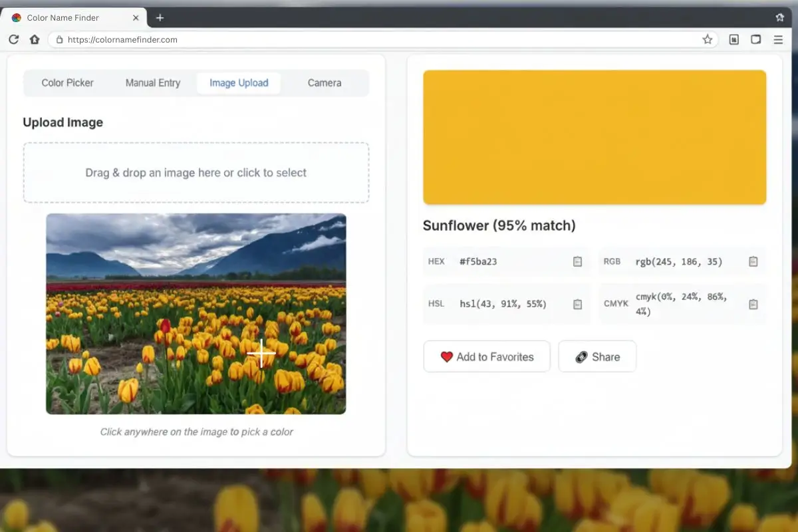The height and width of the screenshot is (532, 798).
Task: Bookmark this page with the star icon
Action: (x=708, y=40)
